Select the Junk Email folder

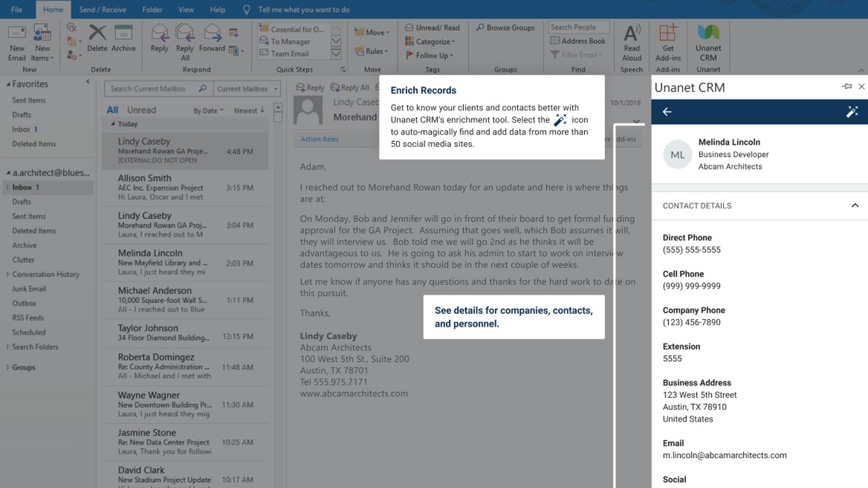pos(29,289)
